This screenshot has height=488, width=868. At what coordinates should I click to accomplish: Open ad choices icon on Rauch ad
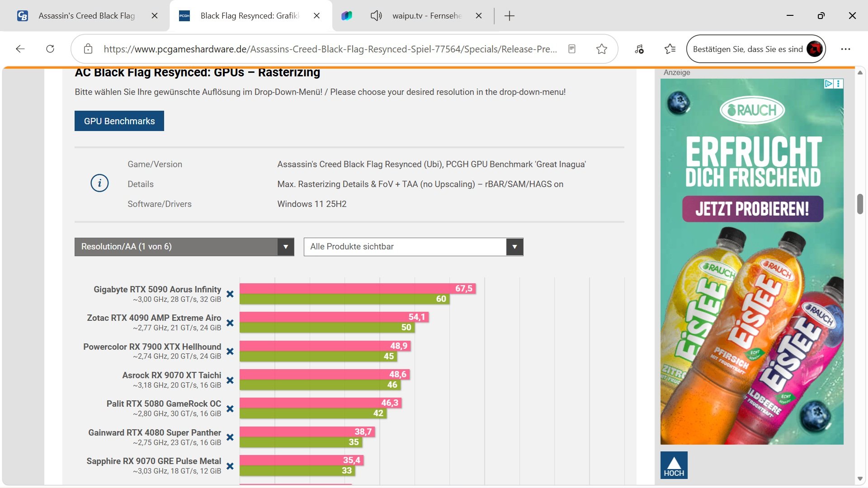[x=829, y=84]
